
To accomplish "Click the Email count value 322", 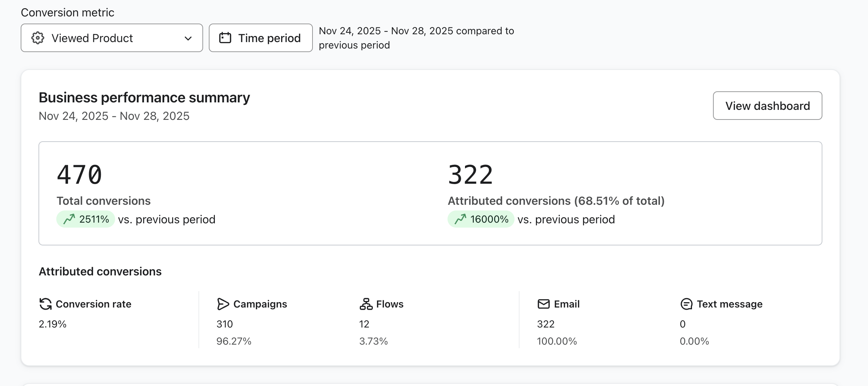I will click(546, 324).
